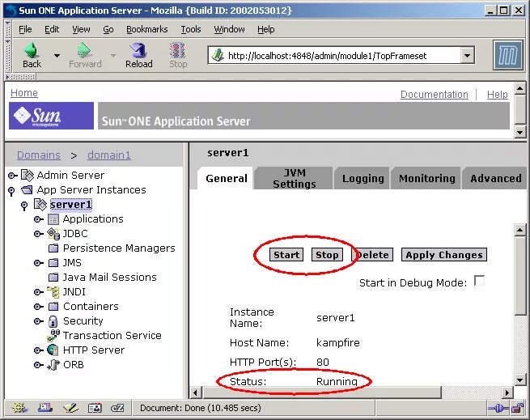Click the security lock icon in status bar
Screen dimensions: 530x420
(x=517, y=408)
